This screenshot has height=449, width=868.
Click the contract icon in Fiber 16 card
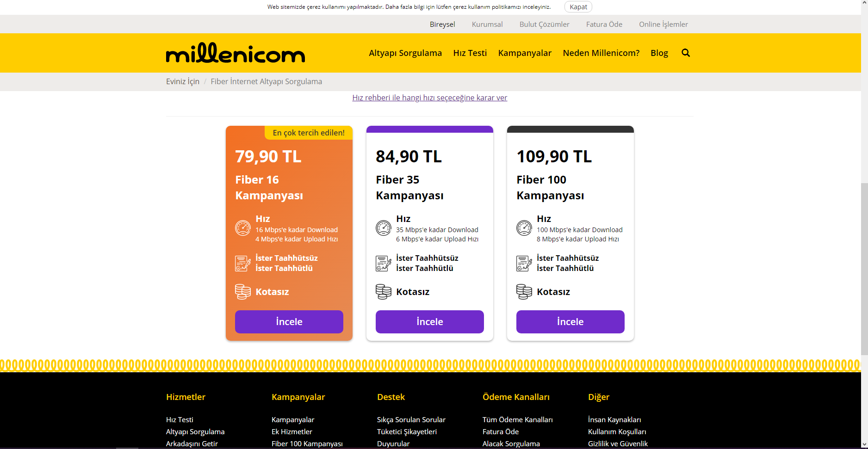coord(243,263)
